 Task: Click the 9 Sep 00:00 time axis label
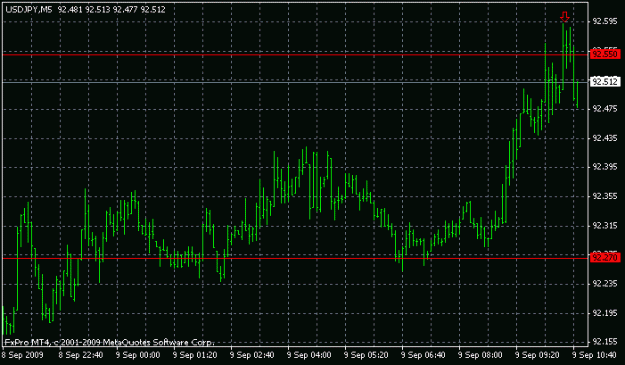[138, 355]
